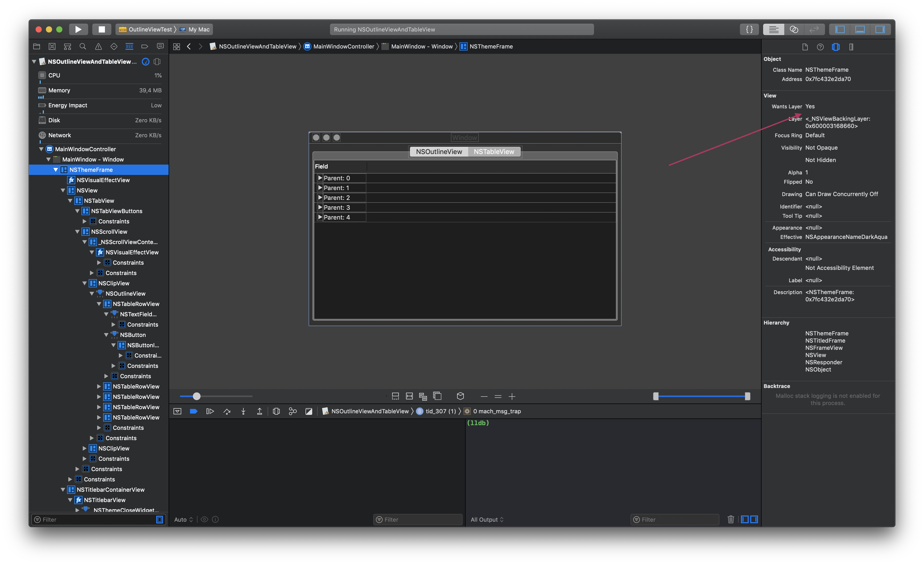Show the File inspector tab

[805, 47]
